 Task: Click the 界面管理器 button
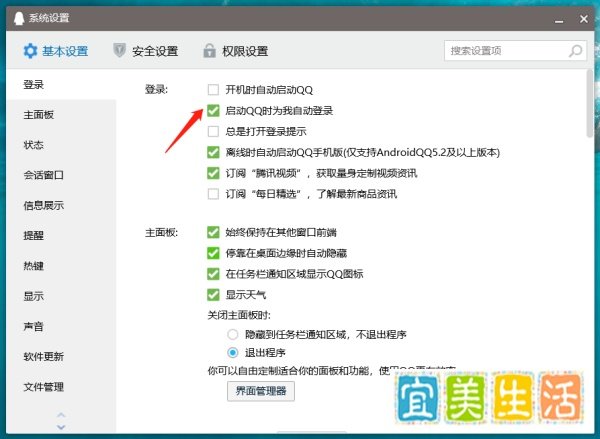261,391
